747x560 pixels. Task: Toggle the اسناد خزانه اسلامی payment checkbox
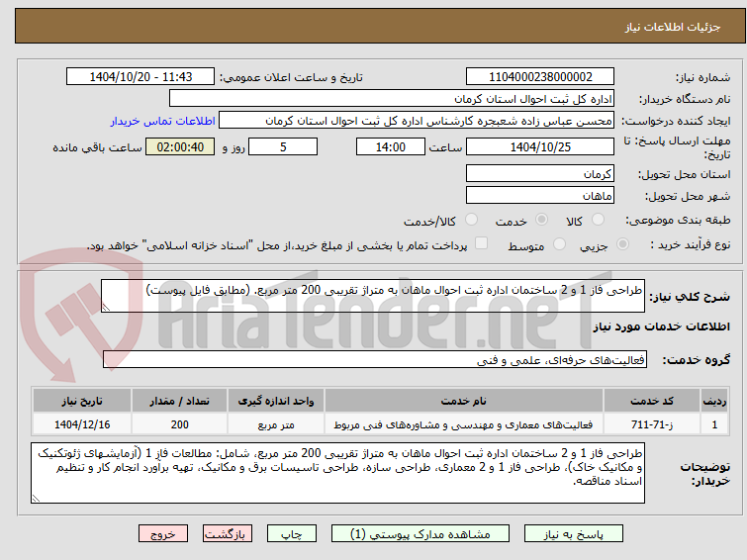point(482,243)
